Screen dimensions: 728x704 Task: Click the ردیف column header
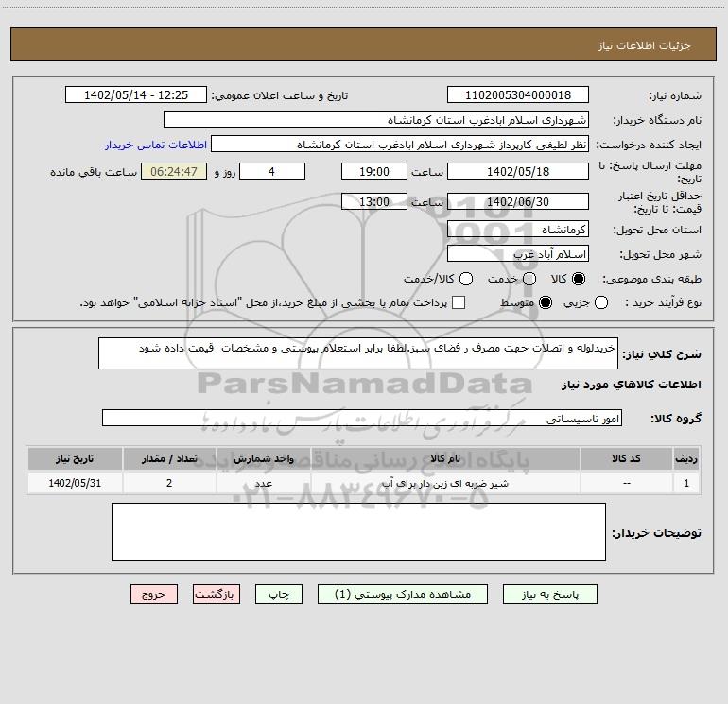coord(686,458)
